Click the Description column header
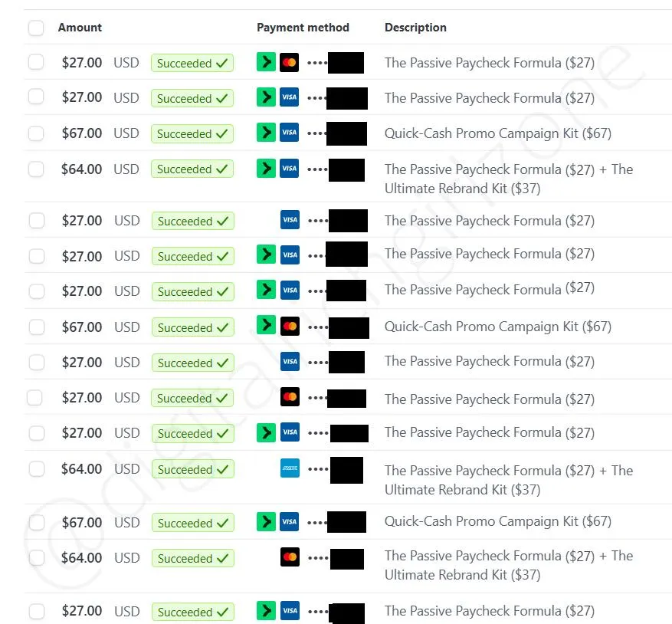This screenshot has height=624, width=672. click(x=415, y=28)
